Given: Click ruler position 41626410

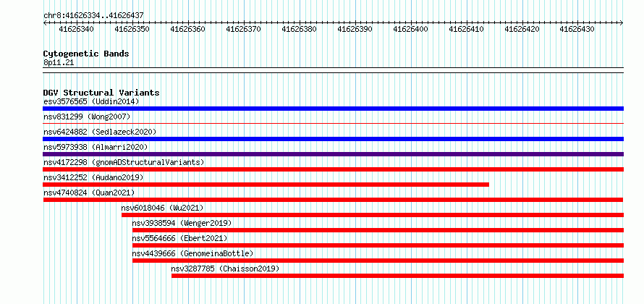Looking at the screenshot, I should [x=466, y=29].
